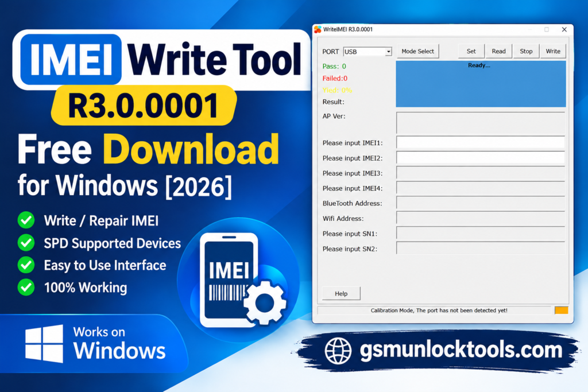Click the green checkmark beside 'Easy to Use Interface'
The image size is (588, 392).
click(x=26, y=265)
